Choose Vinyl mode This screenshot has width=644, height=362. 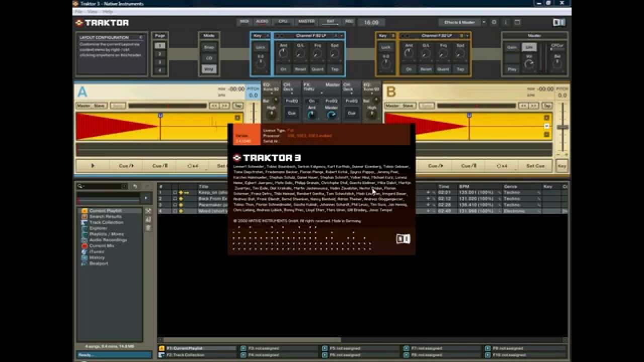tap(209, 69)
